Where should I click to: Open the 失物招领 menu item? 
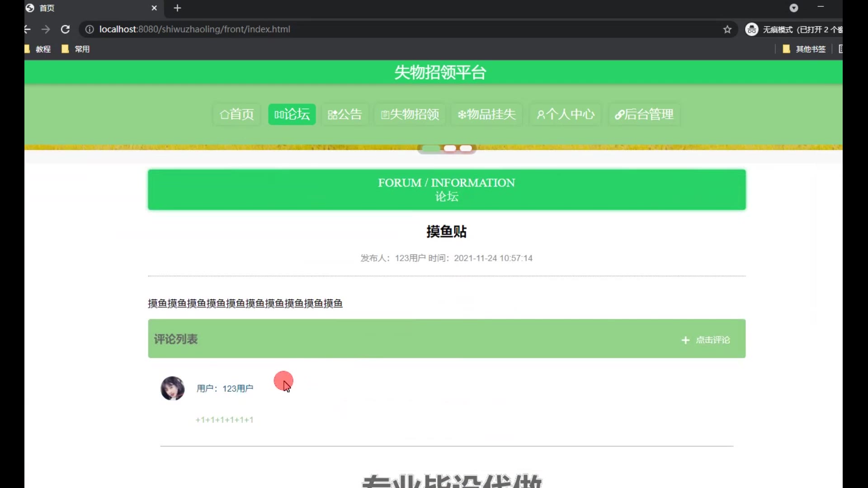[410, 114]
